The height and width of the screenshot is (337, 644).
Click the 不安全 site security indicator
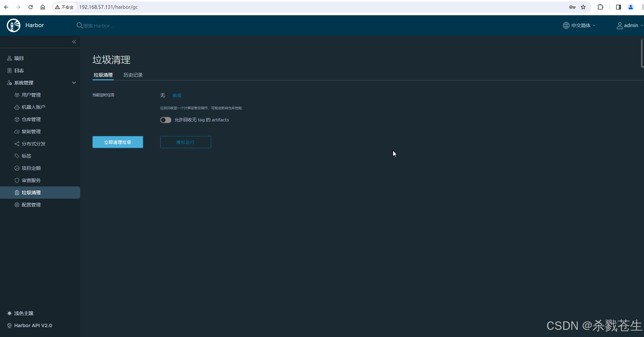click(x=65, y=7)
